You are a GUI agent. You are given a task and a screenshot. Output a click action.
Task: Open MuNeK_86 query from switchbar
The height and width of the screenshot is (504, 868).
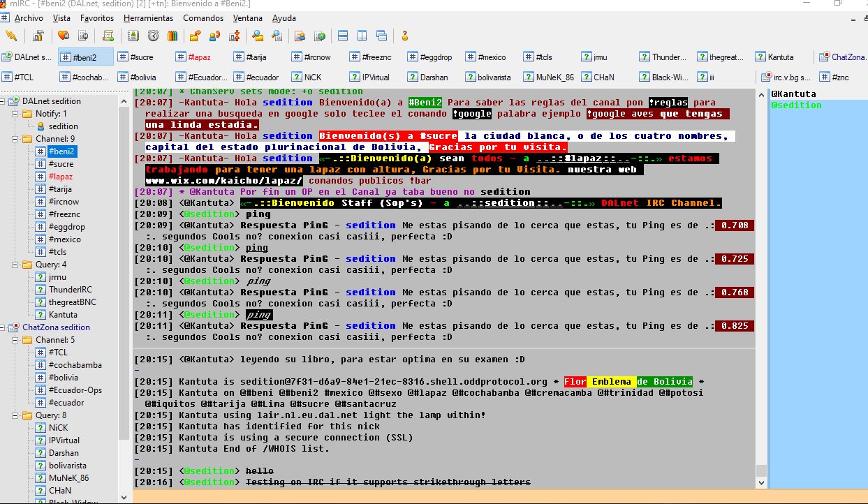(x=549, y=77)
